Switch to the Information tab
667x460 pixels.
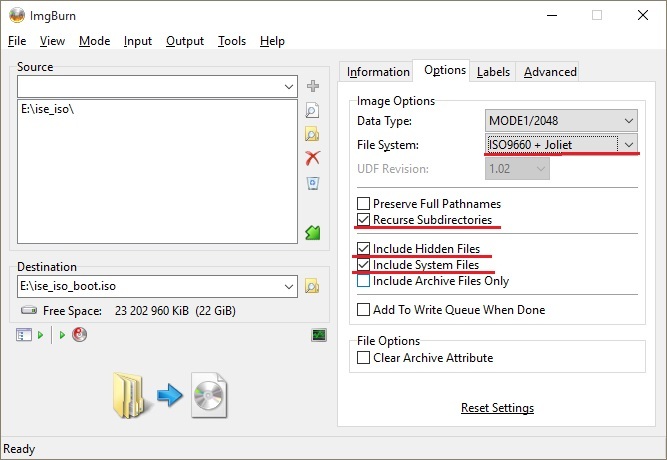coord(378,71)
